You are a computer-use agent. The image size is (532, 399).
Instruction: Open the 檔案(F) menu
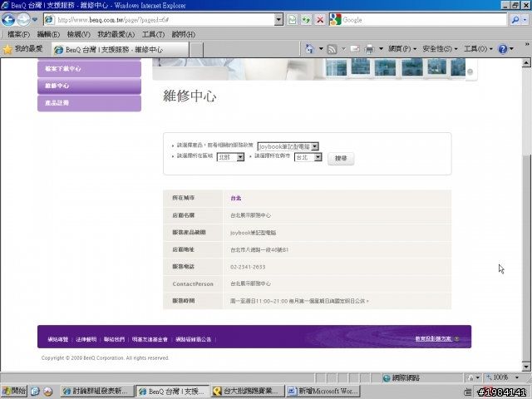click(18, 34)
